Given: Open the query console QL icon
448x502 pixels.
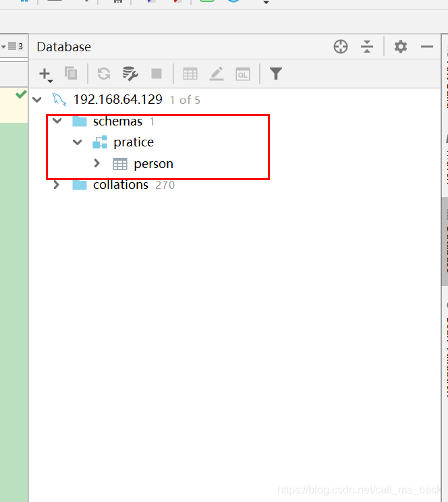Looking at the screenshot, I should 243,74.
